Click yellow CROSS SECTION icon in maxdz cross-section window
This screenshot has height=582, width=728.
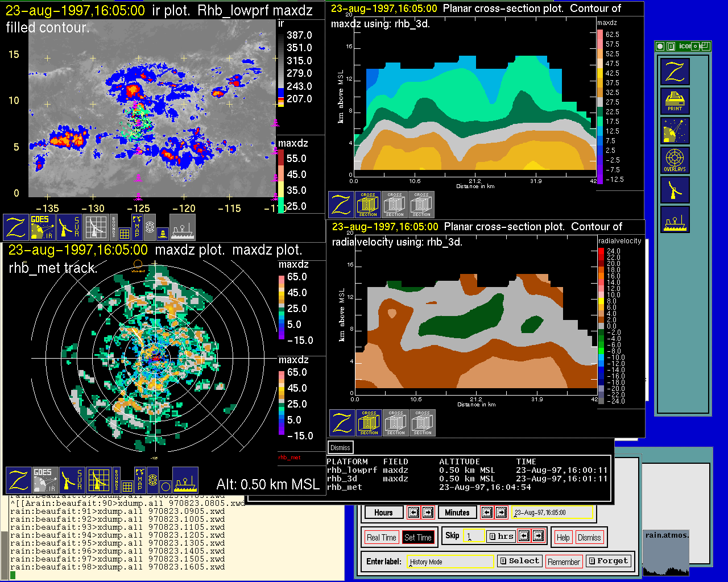368,205
